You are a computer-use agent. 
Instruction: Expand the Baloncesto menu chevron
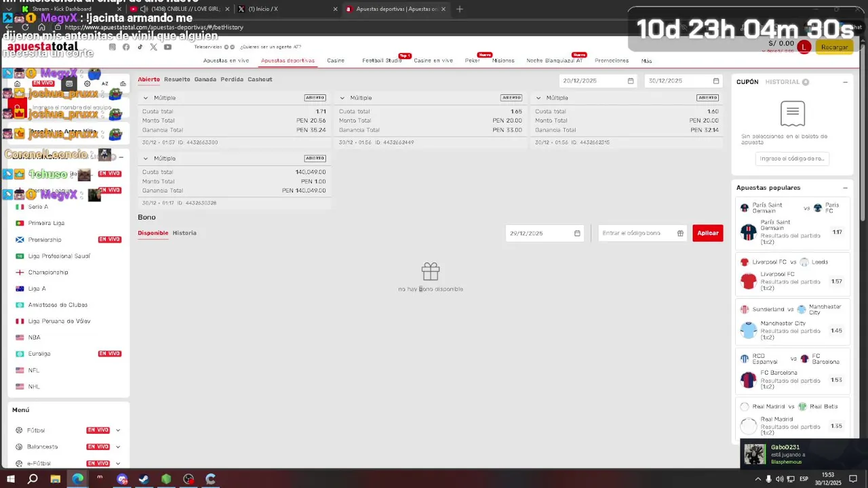click(118, 447)
